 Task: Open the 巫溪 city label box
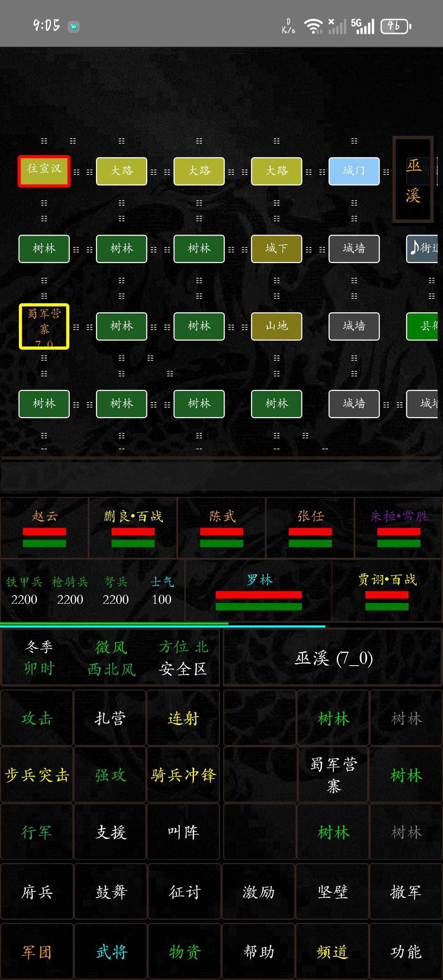tap(413, 180)
